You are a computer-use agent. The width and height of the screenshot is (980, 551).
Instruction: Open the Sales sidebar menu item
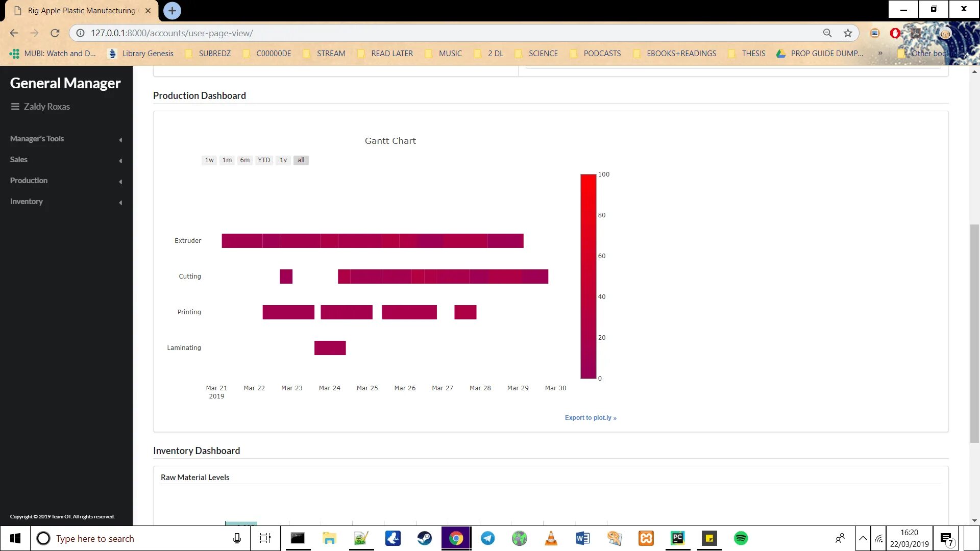(19, 160)
